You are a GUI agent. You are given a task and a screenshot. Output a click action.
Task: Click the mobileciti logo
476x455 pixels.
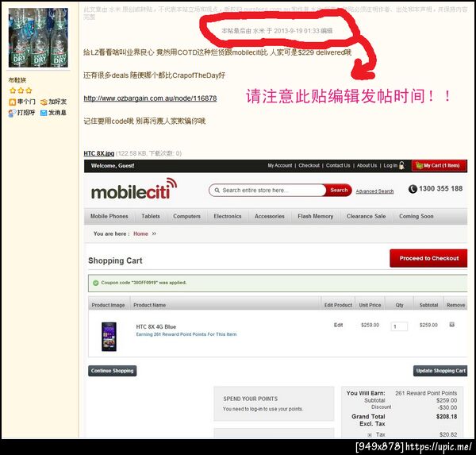click(x=134, y=189)
